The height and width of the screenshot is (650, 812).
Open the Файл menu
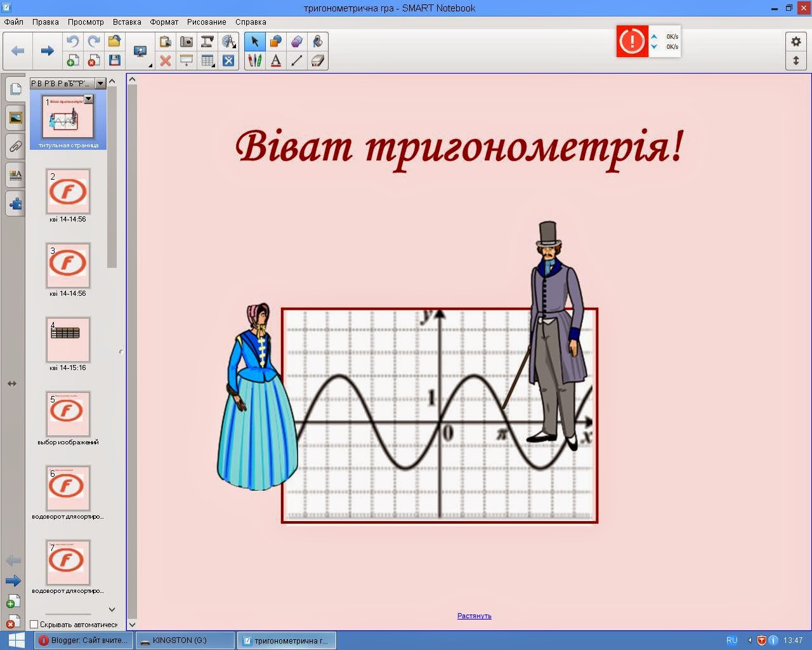(x=13, y=22)
